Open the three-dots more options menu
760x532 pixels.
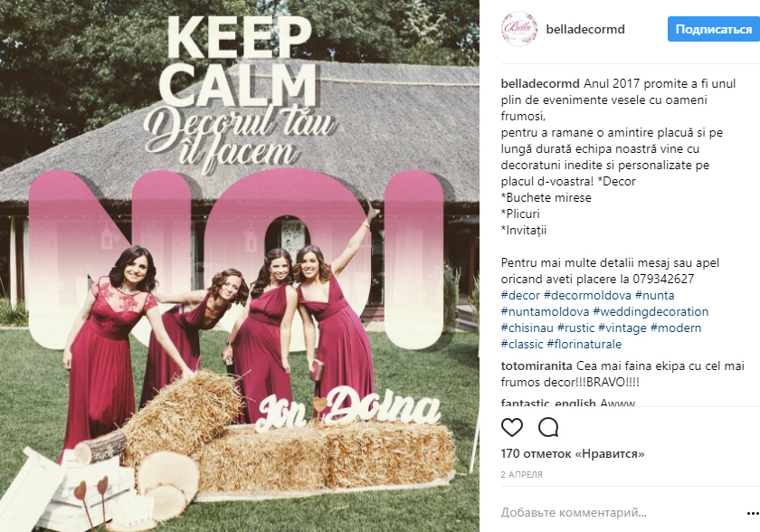(x=753, y=513)
